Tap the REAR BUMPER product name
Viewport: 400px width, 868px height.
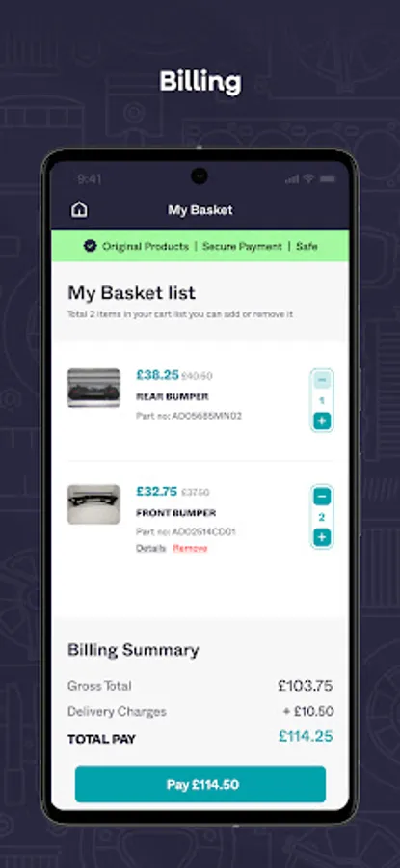(173, 397)
